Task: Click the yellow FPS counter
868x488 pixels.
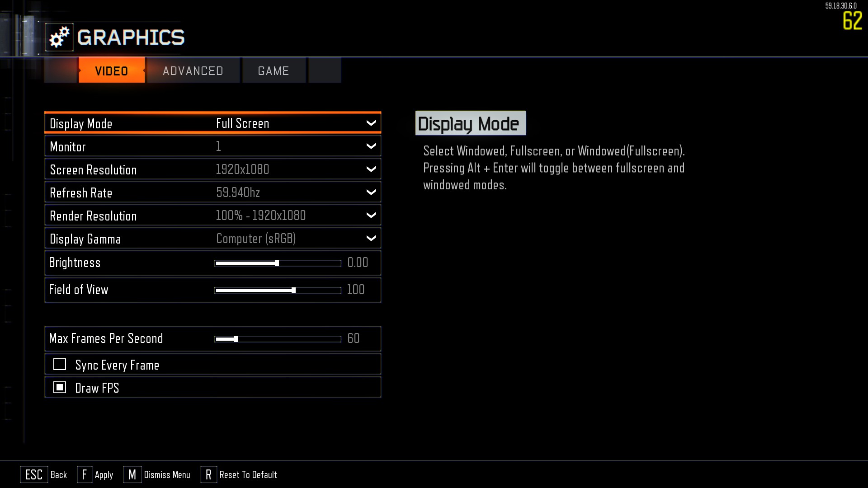Action: point(852,21)
